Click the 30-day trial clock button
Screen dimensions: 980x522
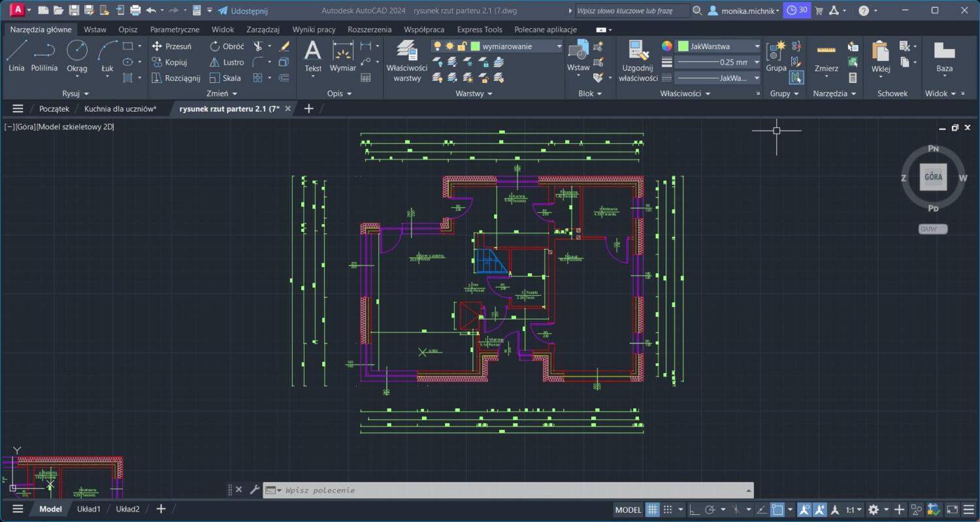click(797, 10)
